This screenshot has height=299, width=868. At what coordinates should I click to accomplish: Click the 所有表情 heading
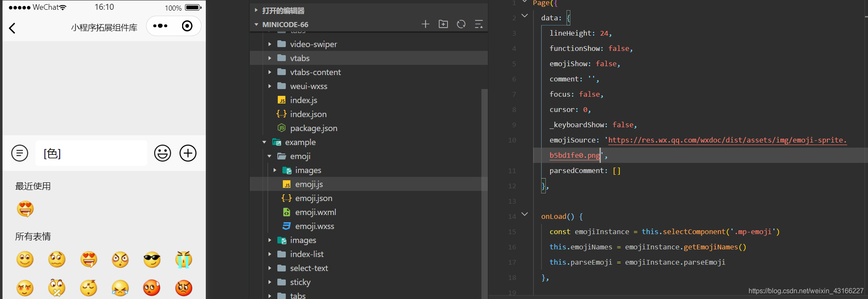pyautogui.click(x=33, y=236)
